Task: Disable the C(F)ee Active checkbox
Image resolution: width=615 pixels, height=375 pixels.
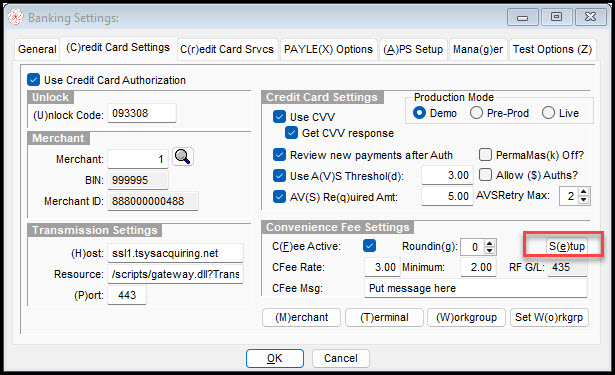Action: click(x=369, y=246)
